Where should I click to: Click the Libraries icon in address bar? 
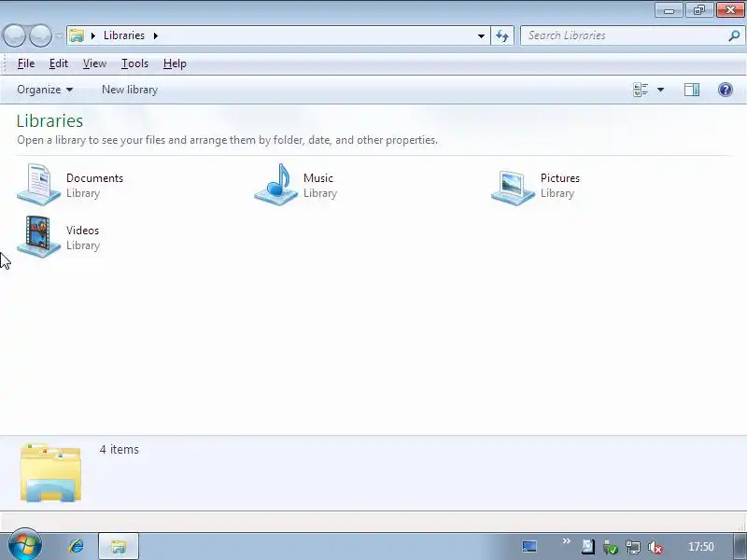click(77, 35)
